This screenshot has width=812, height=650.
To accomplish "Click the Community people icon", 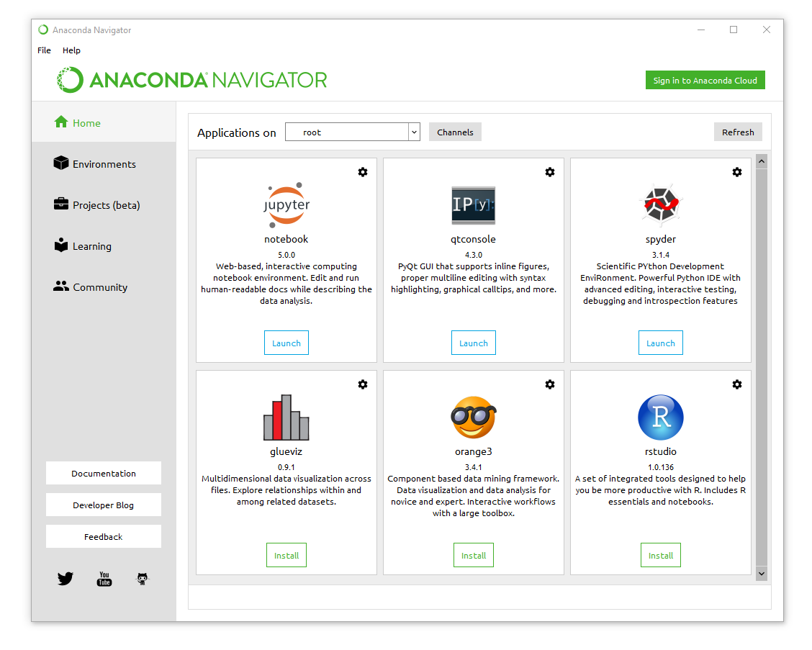I will point(61,286).
